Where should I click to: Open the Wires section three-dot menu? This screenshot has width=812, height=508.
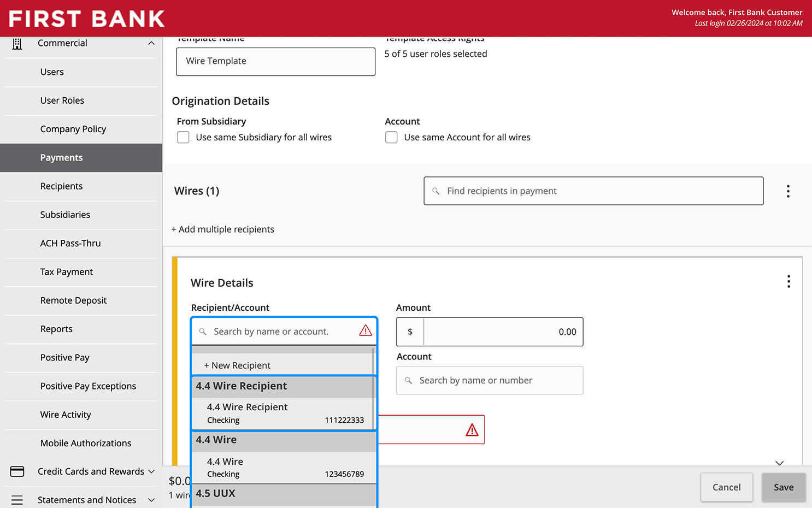point(788,191)
